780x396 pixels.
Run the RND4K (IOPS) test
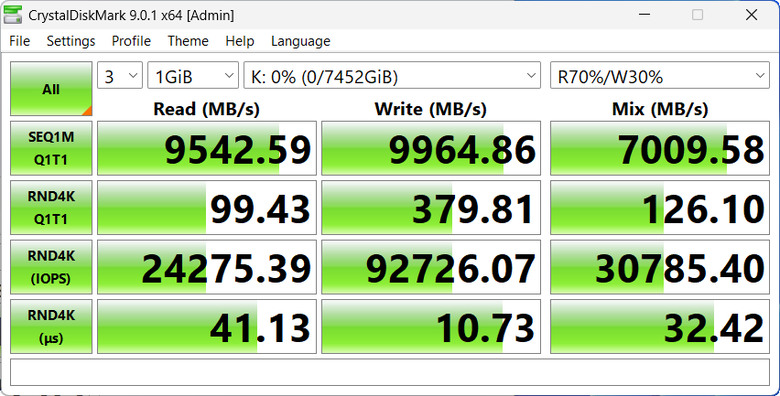51,267
